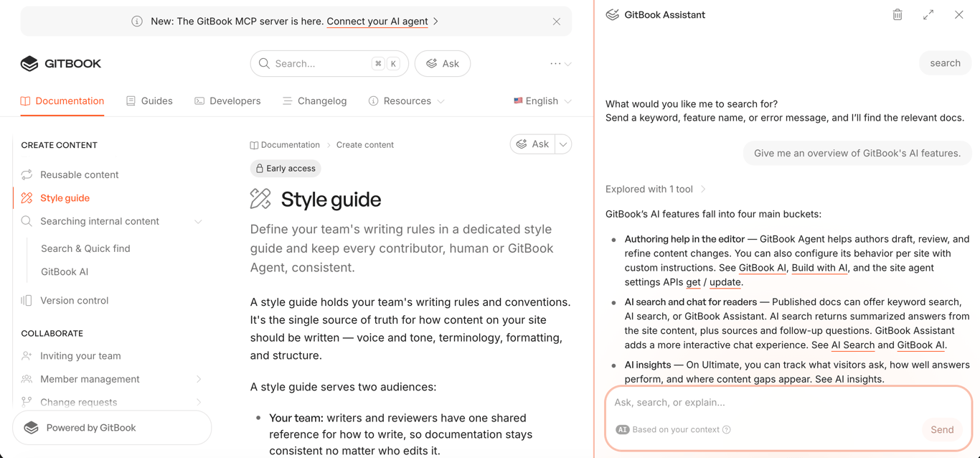Click the Searching internal content magnifier icon
Image resolution: width=980 pixels, height=458 pixels.
(x=27, y=221)
